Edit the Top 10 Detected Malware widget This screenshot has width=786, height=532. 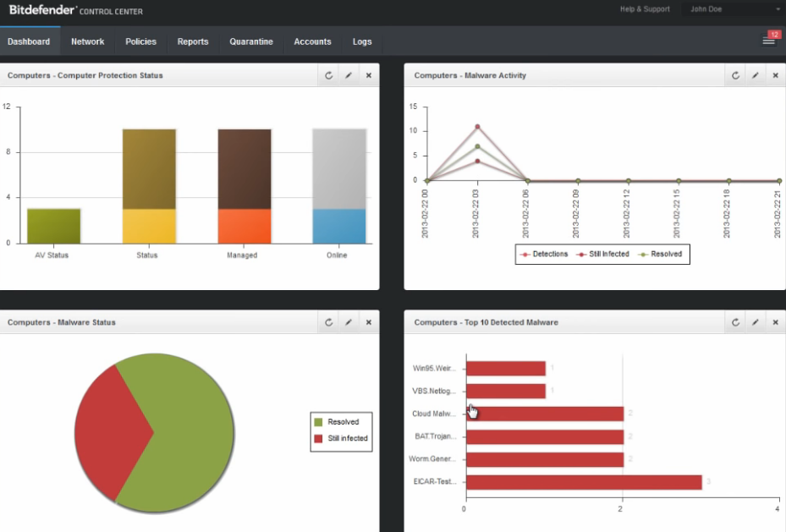pos(755,322)
